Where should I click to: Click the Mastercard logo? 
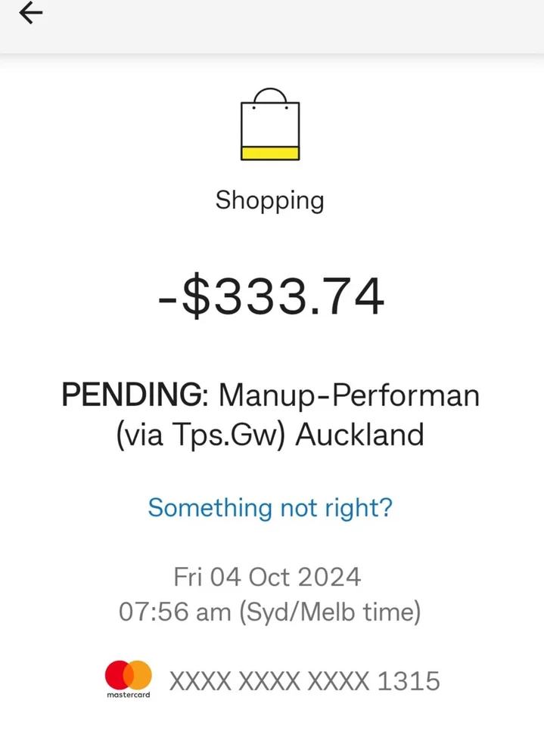click(x=128, y=674)
